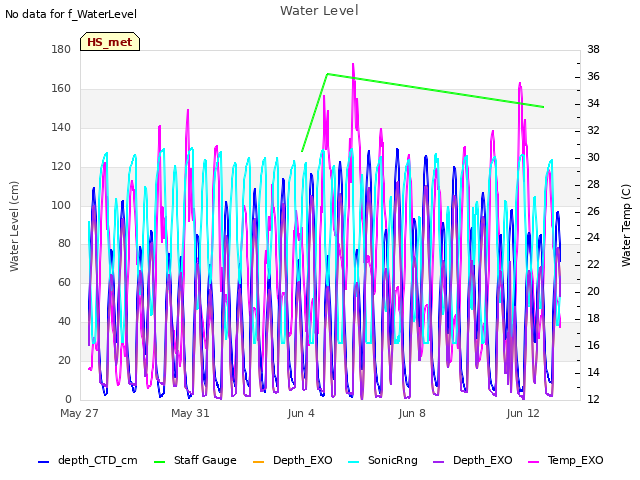Toggle the purple-marked Depth_EXO legend label

(x=482, y=460)
